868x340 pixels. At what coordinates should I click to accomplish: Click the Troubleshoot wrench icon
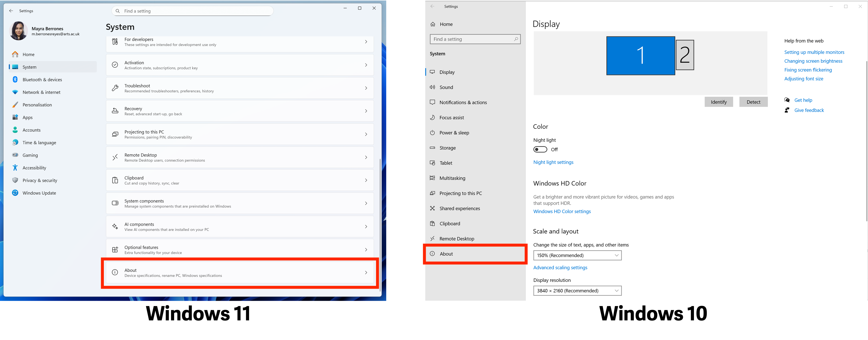[x=115, y=88]
